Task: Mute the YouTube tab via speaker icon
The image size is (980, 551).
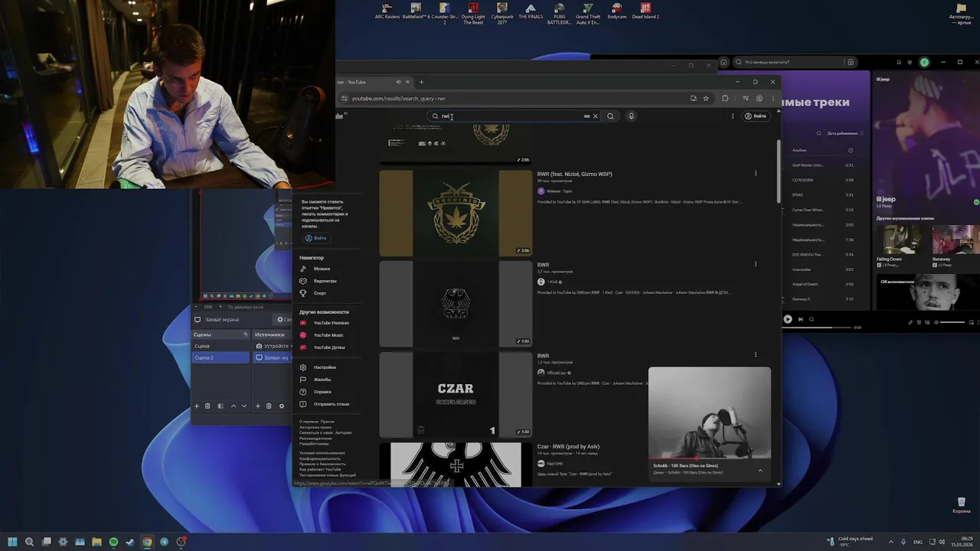Action: coord(398,82)
